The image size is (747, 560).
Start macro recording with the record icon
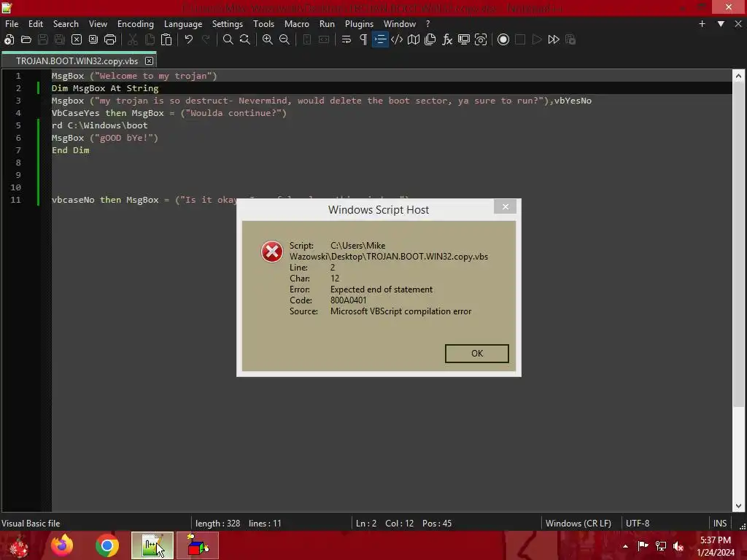pyautogui.click(x=503, y=39)
